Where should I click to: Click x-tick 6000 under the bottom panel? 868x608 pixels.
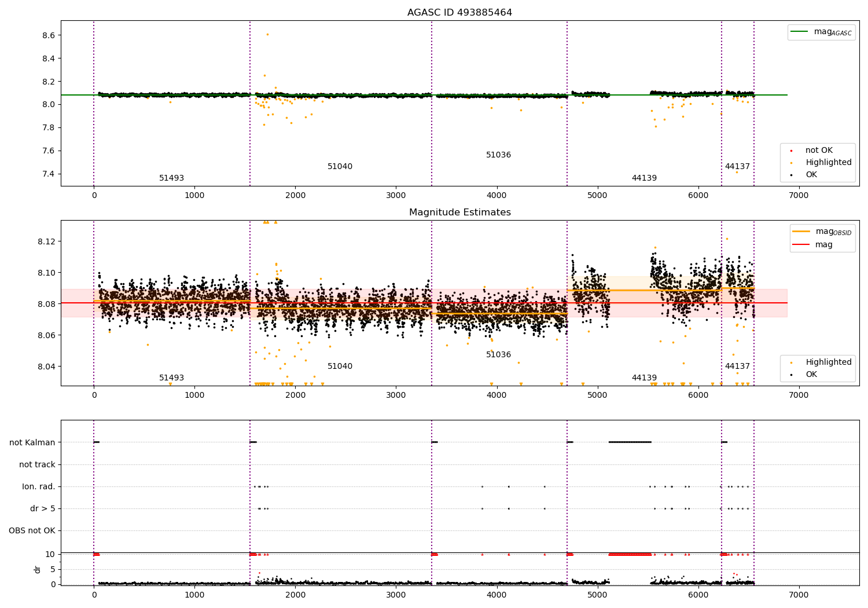pyautogui.click(x=698, y=595)
